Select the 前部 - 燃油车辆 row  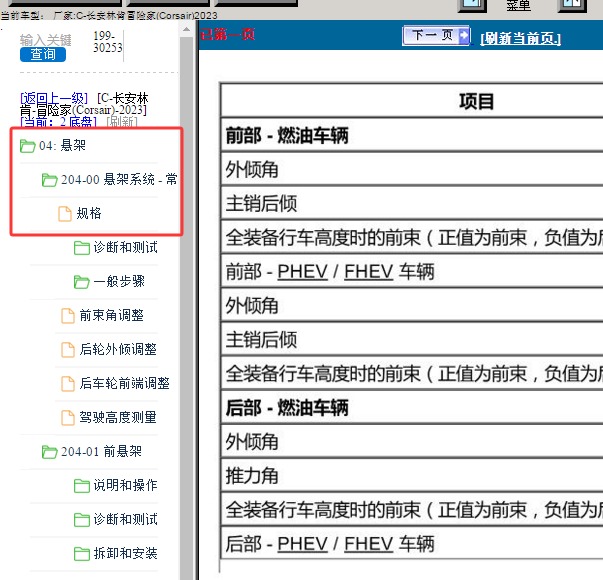[x=412, y=135]
